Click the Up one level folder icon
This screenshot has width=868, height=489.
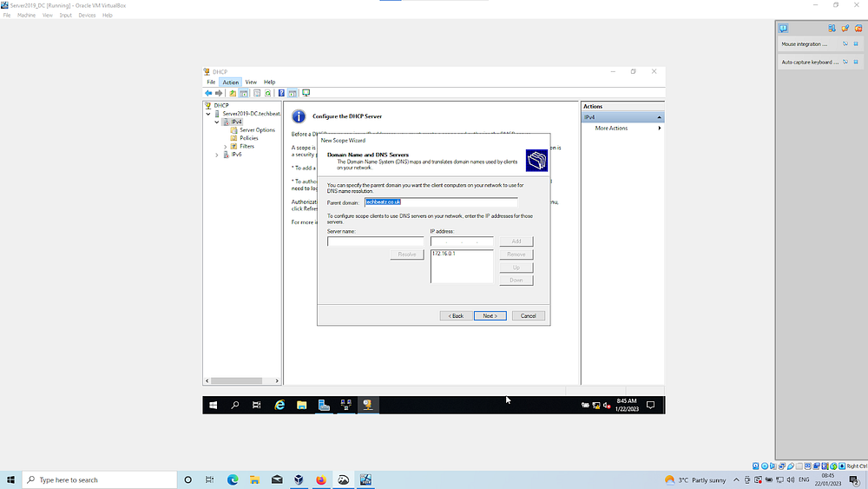pyautogui.click(x=233, y=93)
